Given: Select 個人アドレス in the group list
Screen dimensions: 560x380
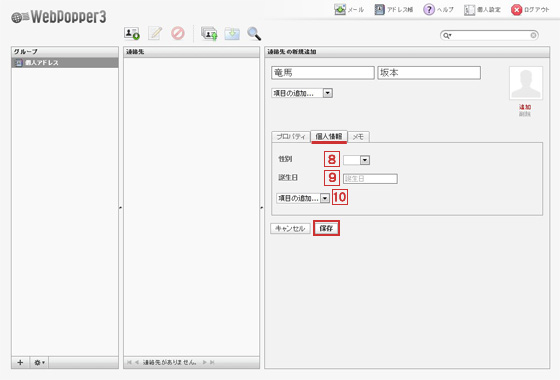Looking at the screenshot, I should tap(65, 63).
